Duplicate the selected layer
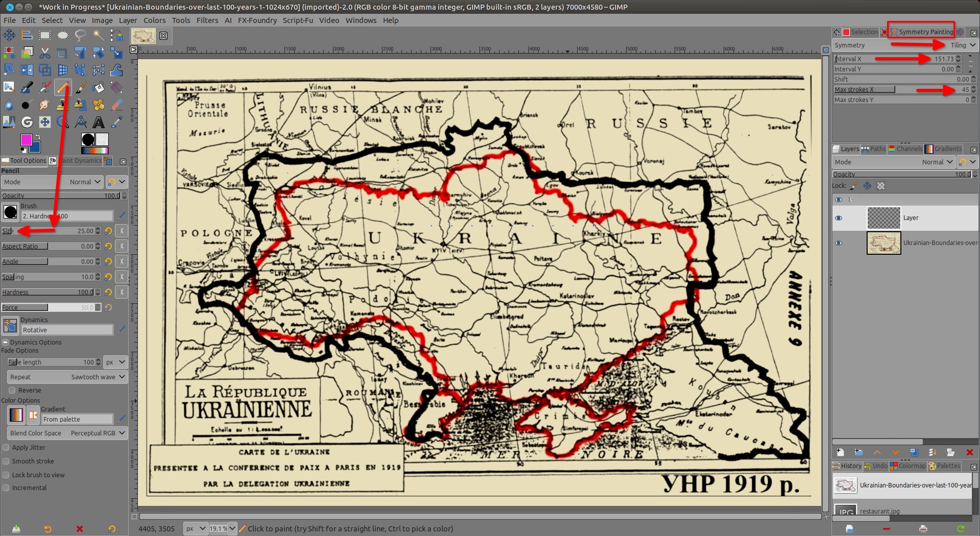This screenshot has width=980, height=536. [x=914, y=452]
